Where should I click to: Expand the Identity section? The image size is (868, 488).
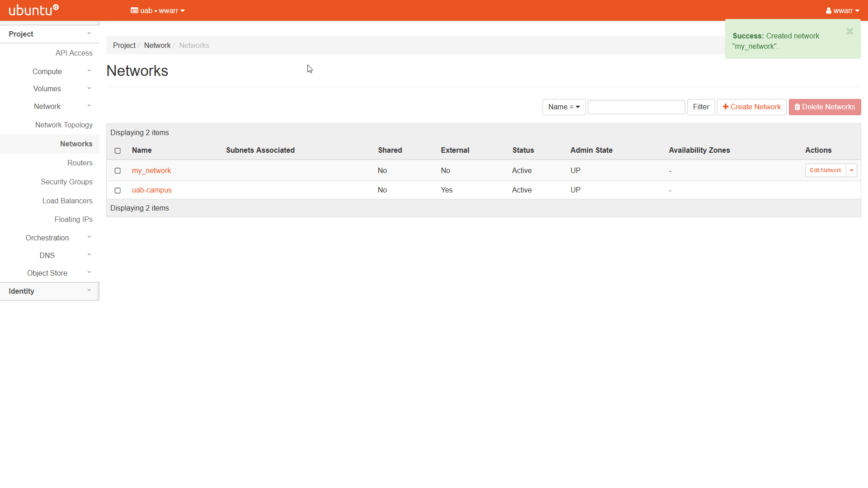tap(50, 291)
